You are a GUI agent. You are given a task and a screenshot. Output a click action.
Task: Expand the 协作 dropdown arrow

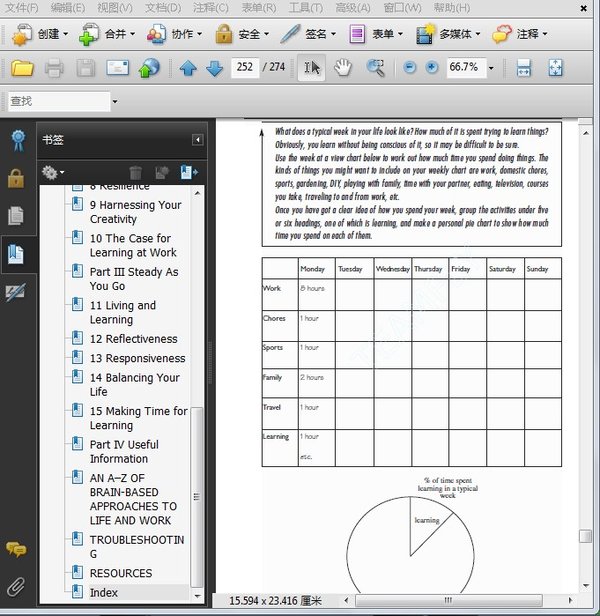point(199,34)
